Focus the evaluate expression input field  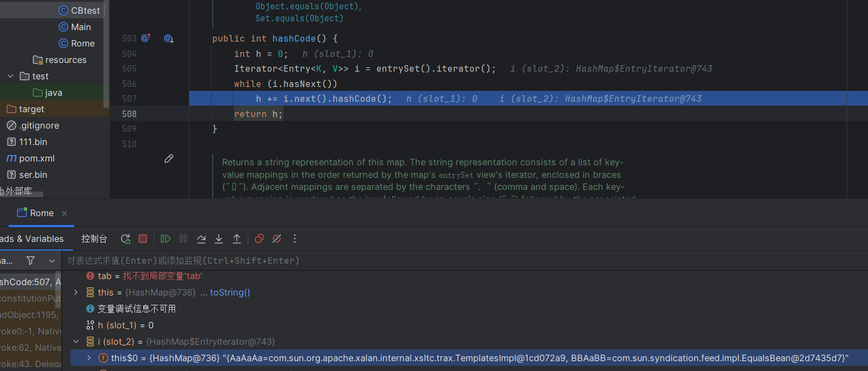(x=383, y=260)
